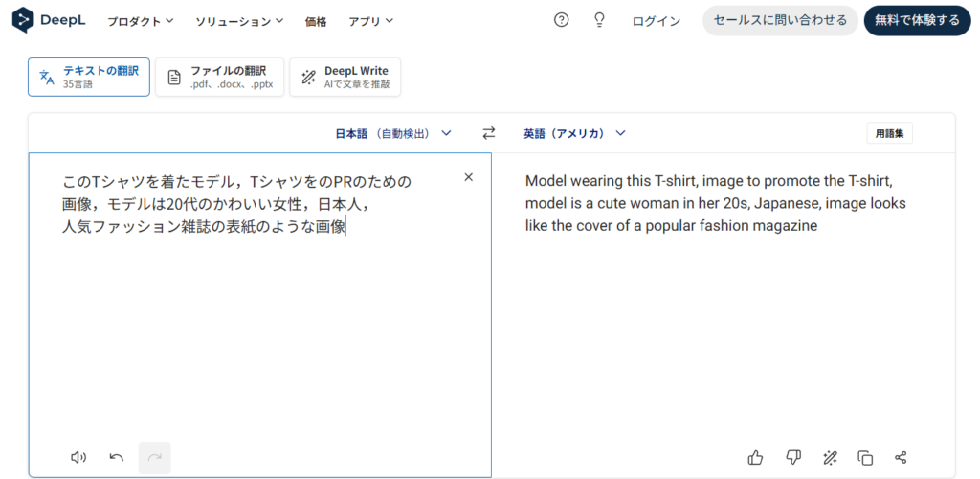Viewport: 980px width, 479px height.
Task: Click the lightbulb tips icon
Action: pos(599,20)
